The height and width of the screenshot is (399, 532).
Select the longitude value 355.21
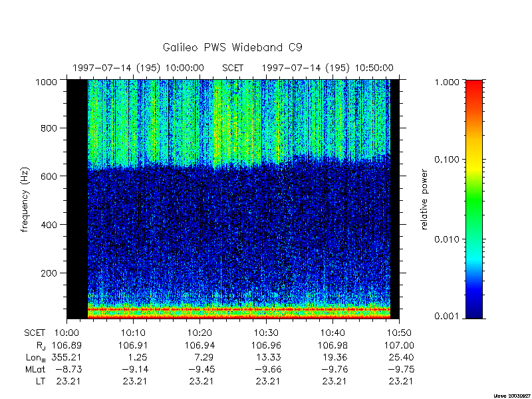pos(66,357)
